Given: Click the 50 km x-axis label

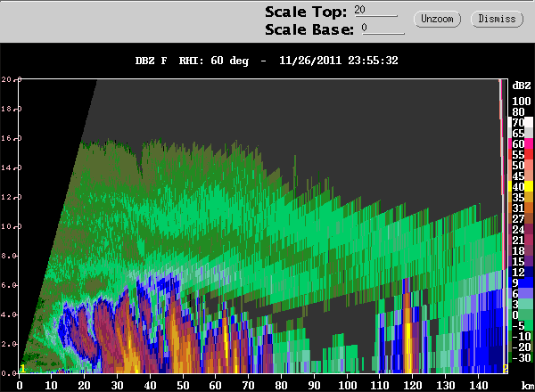Looking at the screenshot, I should click(x=183, y=386).
